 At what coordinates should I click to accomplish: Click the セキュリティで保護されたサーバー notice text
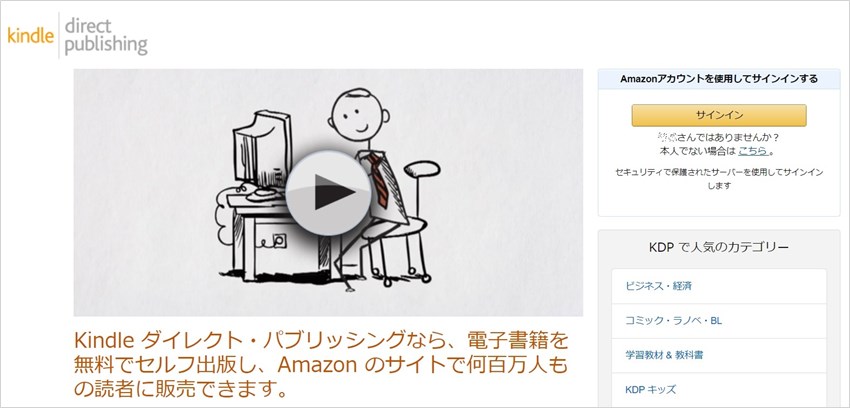point(719,179)
